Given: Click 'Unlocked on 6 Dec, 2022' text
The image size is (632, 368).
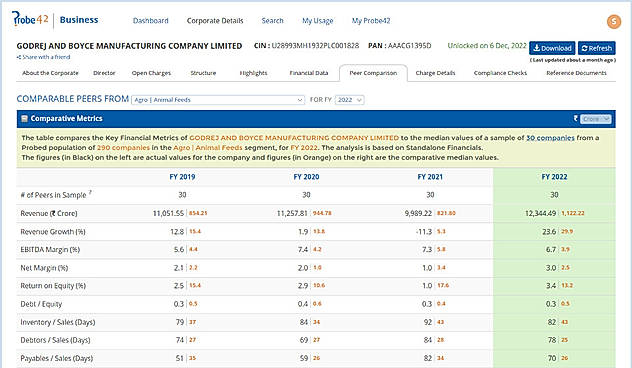Looking at the screenshot, I should pyautogui.click(x=487, y=46).
